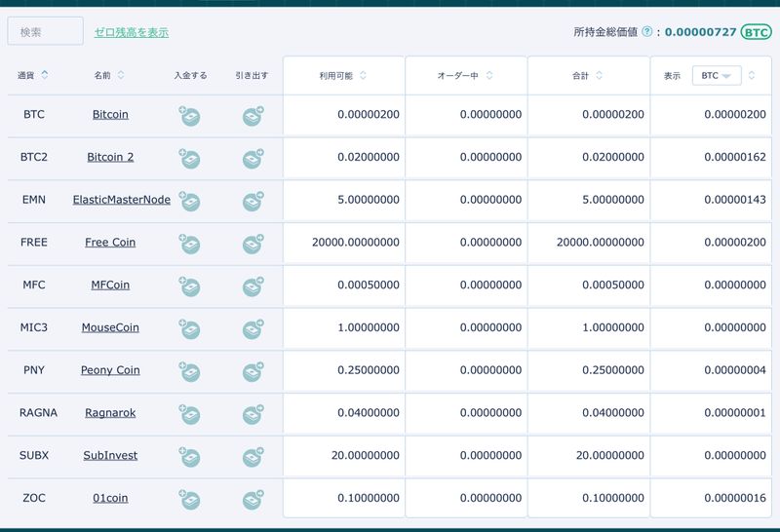Open the SubInvest coin link
Screen dimensions: 780x532
click(x=110, y=455)
